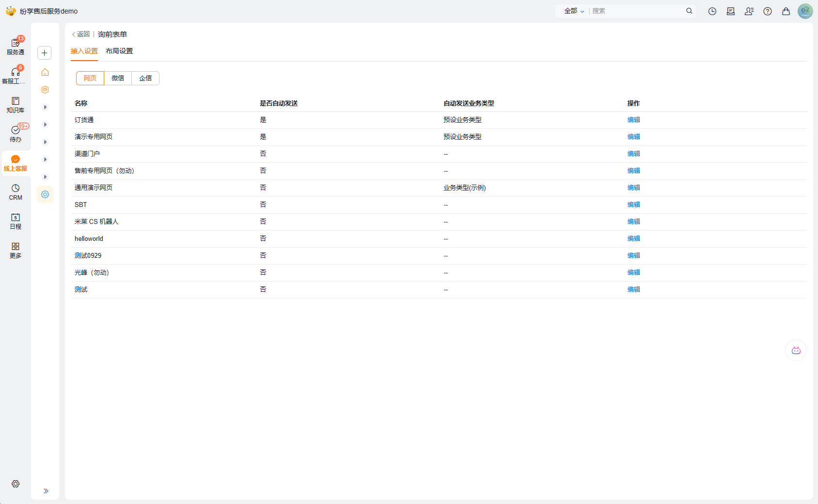Edit the 售前专用网页（勿动) row
818x504 pixels.
point(634,171)
